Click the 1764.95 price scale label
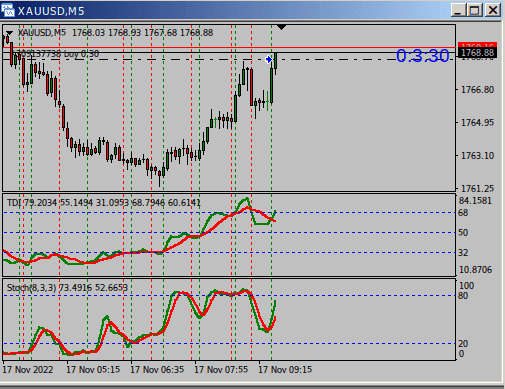This screenshot has height=389, width=505. coord(477,123)
